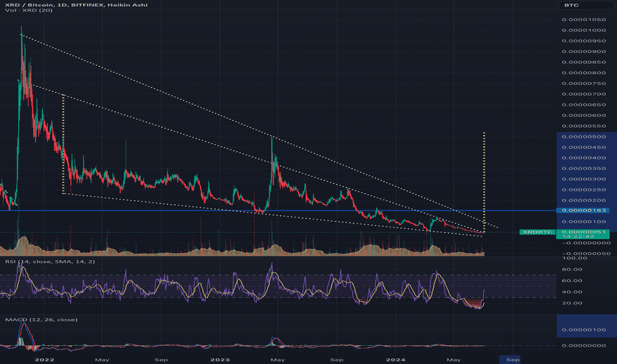Click the green XRDBTC symbol label
Viewport: 617px width, 364px height.
pyautogui.click(x=538, y=232)
